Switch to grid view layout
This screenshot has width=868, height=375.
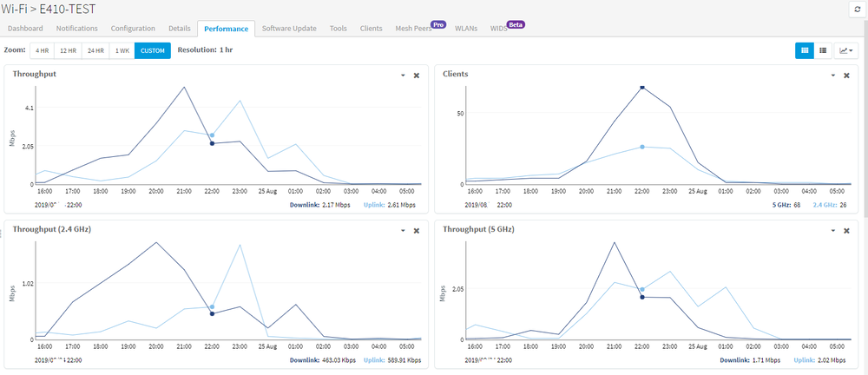tap(805, 50)
